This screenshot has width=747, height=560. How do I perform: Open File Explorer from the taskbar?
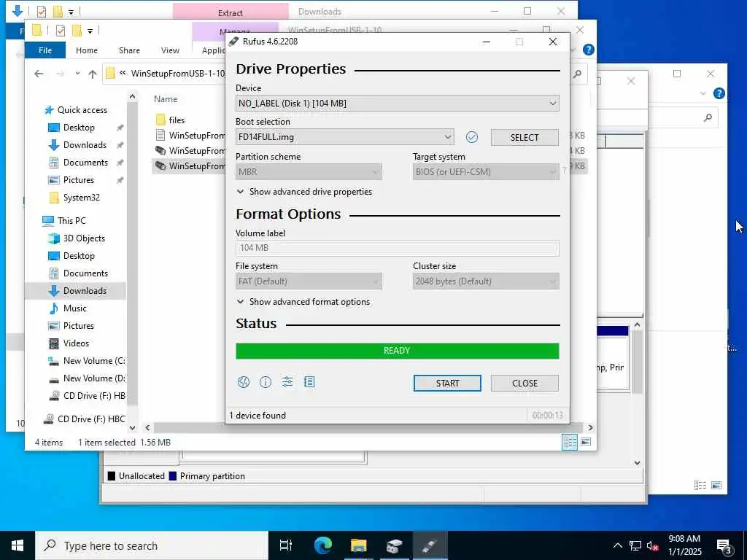(359, 545)
